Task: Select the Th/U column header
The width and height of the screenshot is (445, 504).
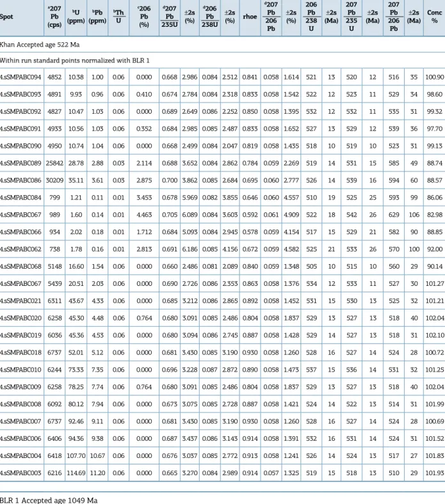Action: pyautogui.click(x=118, y=17)
